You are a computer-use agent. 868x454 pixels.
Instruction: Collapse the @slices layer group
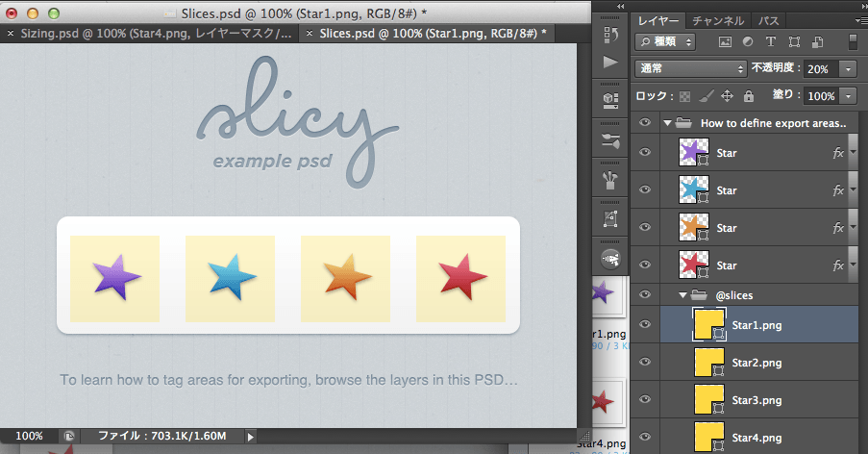682,295
